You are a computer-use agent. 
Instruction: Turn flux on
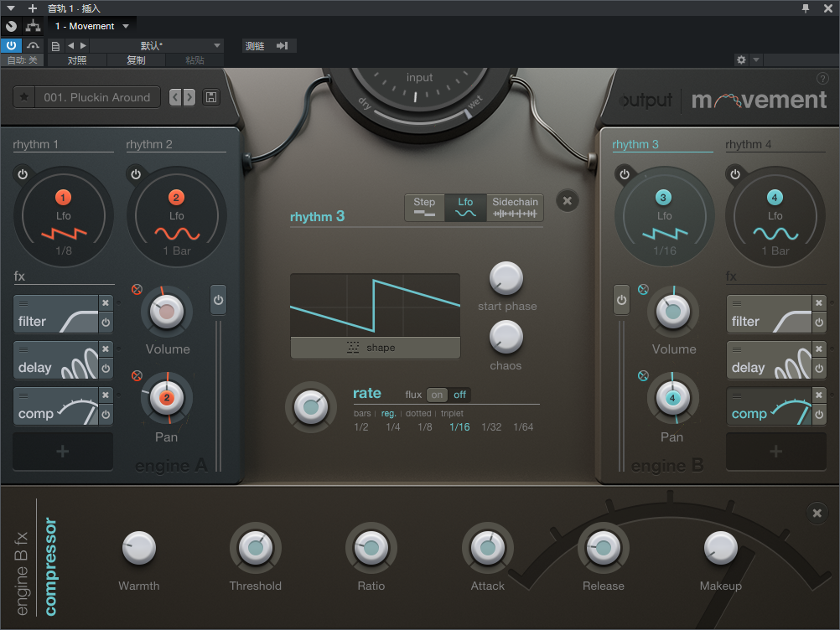click(437, 395)
